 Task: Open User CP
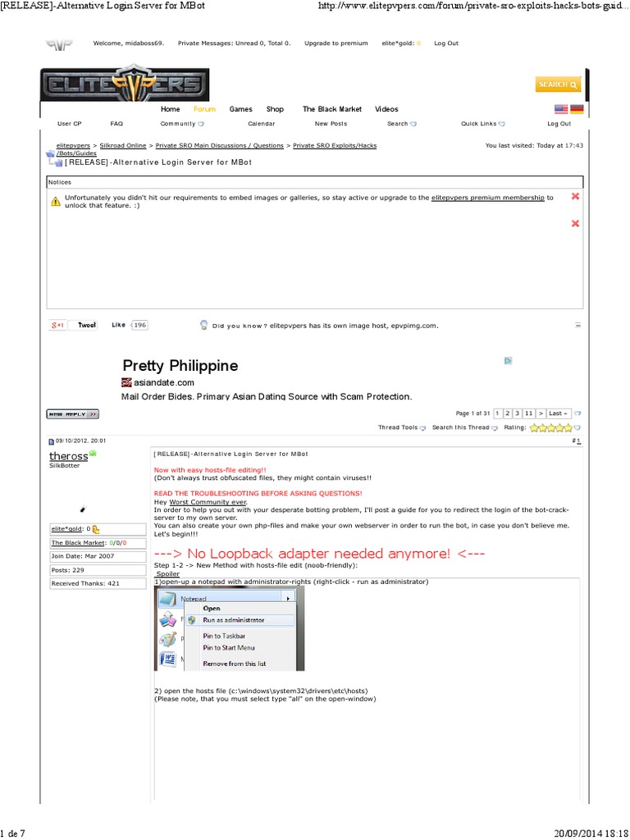pos(69,124)
